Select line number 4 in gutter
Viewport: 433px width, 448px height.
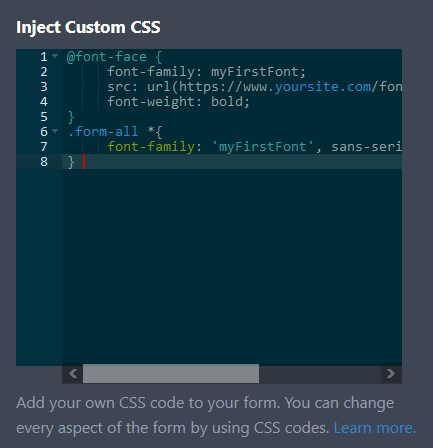coord(44,102)
